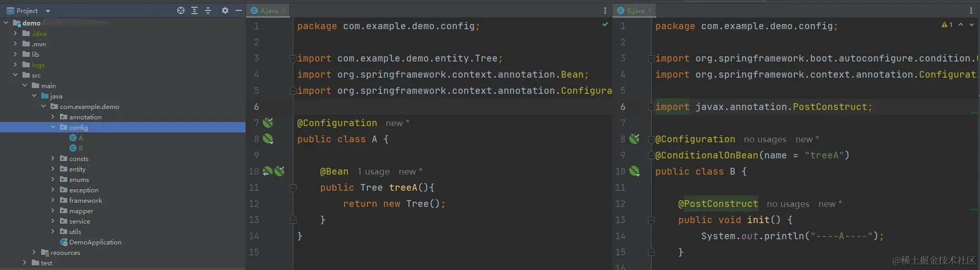980x270 pixels.
Task: Click the bean navigation gutter icon on A.java line 10
Action: (267, 171)
